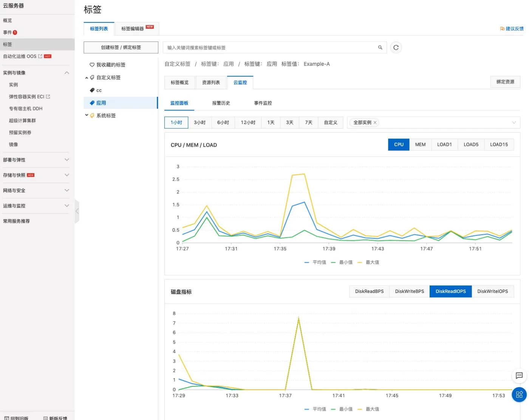Click the blue tag icon beside 应用
Viewport: 529px width, 420px height.
click(x=92, y=103)
